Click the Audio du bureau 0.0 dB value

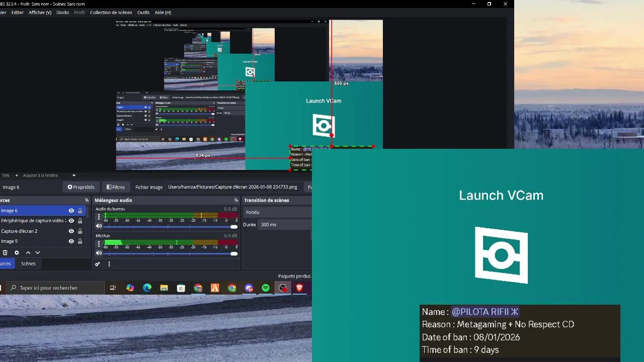coord(230,209)
